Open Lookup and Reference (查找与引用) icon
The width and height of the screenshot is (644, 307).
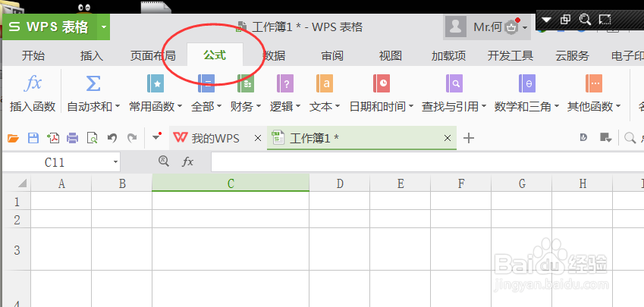454,83
